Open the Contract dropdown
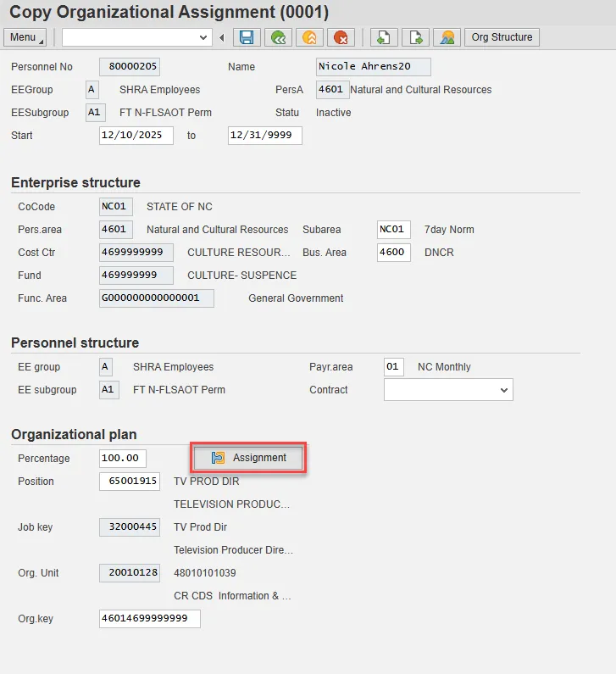The image size is (616, 674). [x=504, y=390]
